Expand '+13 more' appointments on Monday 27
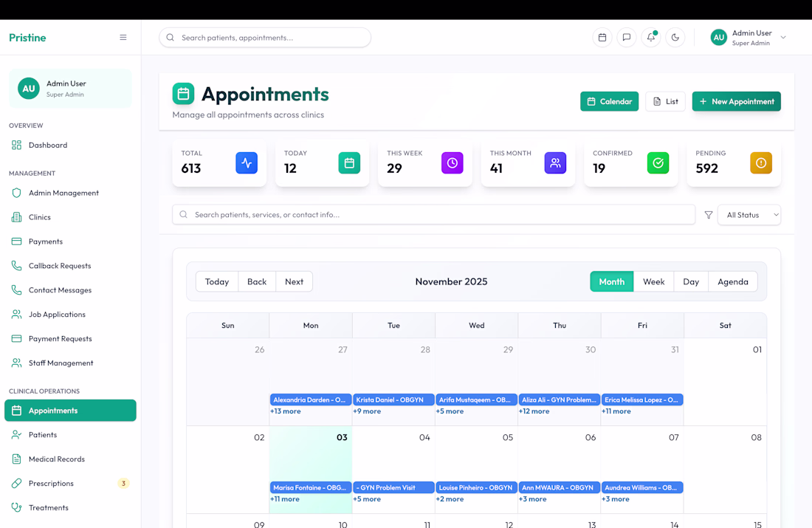The height and width of the screenshot is (528, 812). (286, 411)
